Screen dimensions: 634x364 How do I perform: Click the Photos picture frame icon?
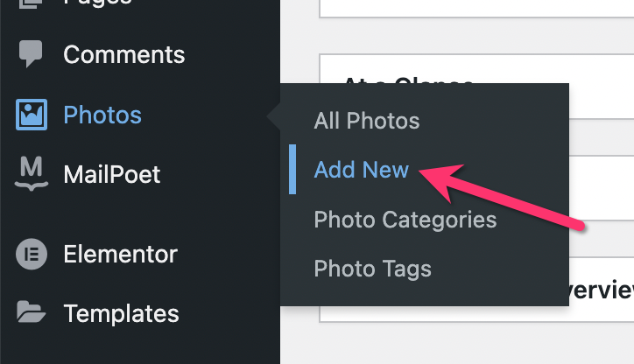click(x=32, y=115)
